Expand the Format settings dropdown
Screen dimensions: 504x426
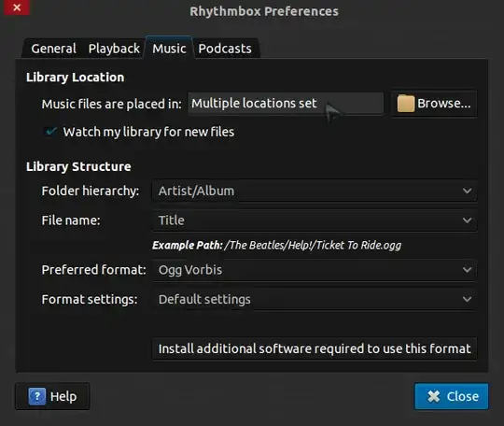coord(315,299)
